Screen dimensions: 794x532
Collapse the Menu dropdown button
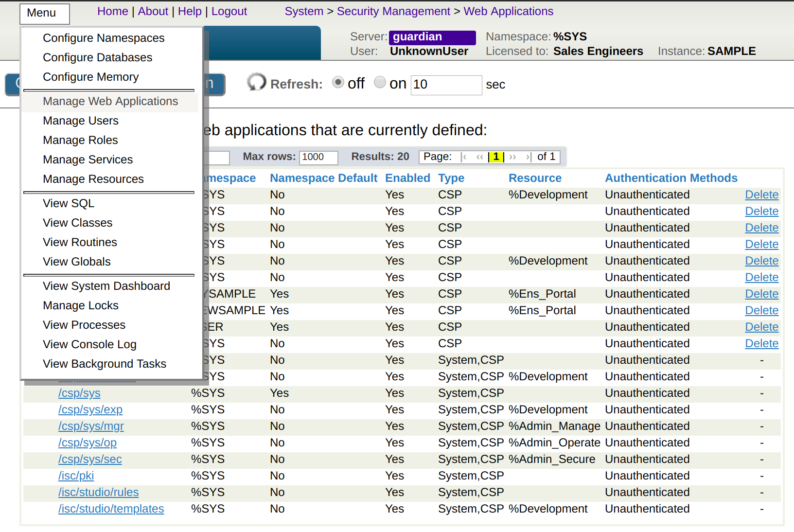pyautogui.click(x=45, y=14)
